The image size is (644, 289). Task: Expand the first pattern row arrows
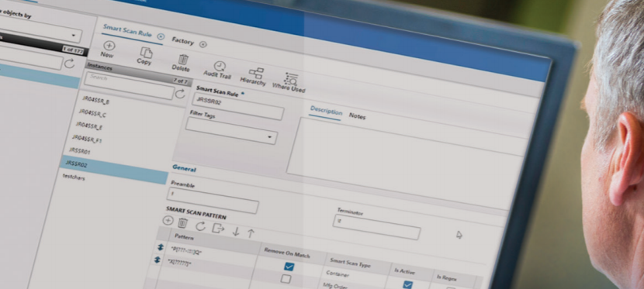[161, 248]
